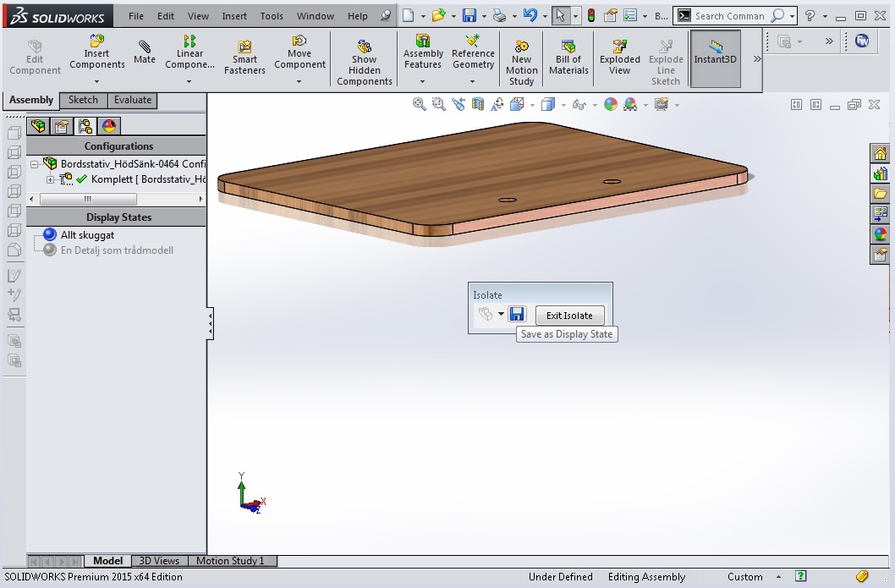
Task: Click the Search Commands input field
Action: [x=730, y=16]
